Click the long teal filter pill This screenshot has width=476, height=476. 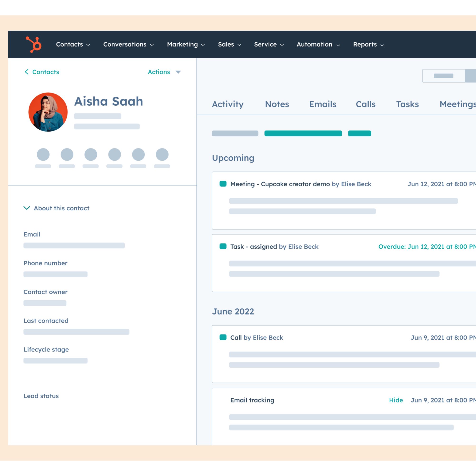pos(303,133)
